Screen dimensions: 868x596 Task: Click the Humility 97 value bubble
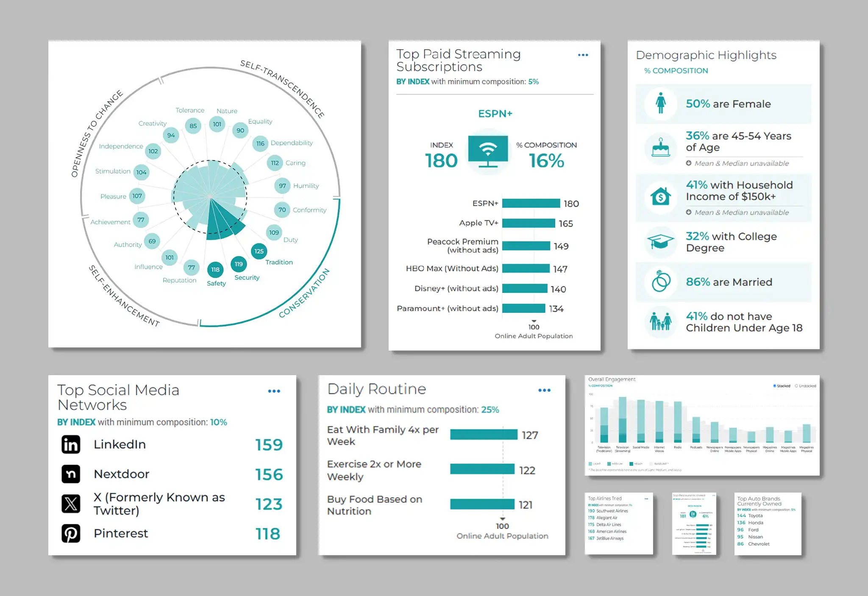click(282, 186)
